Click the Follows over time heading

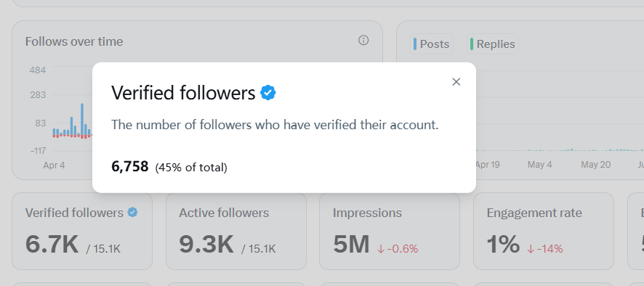74,41
